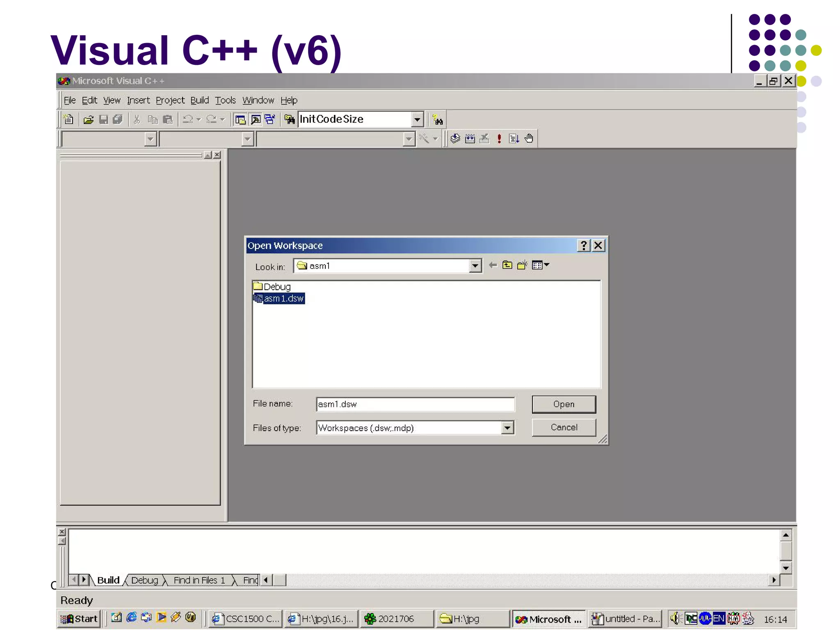The height and width of the screenshot is (630, 840).
Task: Click the red exclamation Execute Program icon
Action: 499,138
